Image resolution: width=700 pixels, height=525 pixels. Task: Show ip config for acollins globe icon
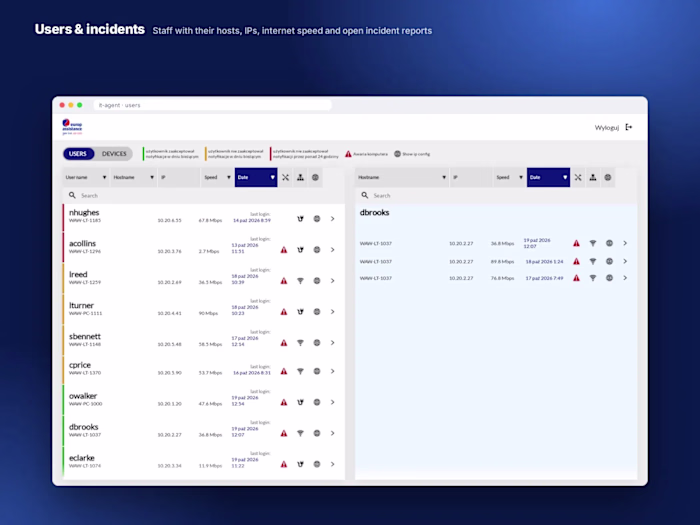pos(317,250)
